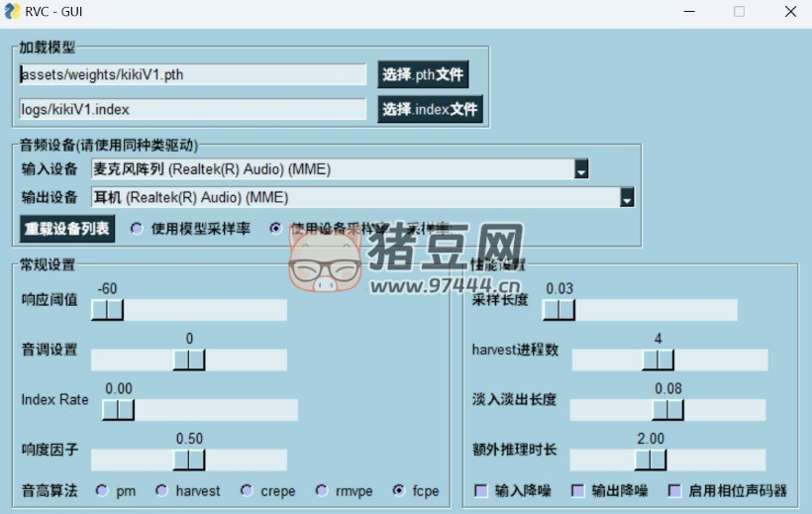Select rmvpe pitch algorithm

(x=321, y=490)
